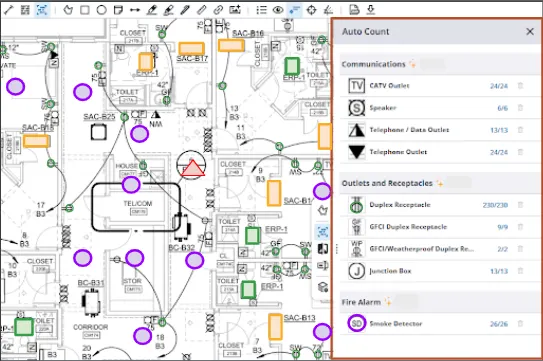Open the document page tool
Screen dimensions: 543x361
pyautogui.click(x=354, y=10)
